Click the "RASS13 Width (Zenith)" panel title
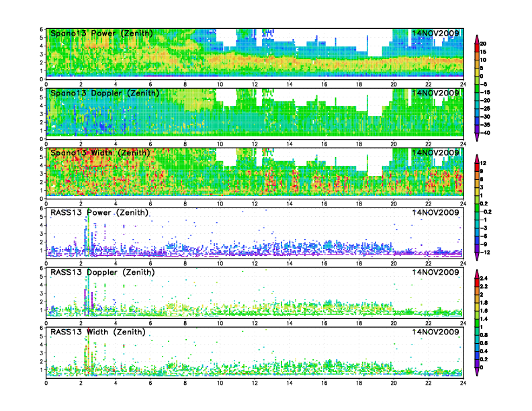The height and width of the screenshot is (411, 532). 98,332
